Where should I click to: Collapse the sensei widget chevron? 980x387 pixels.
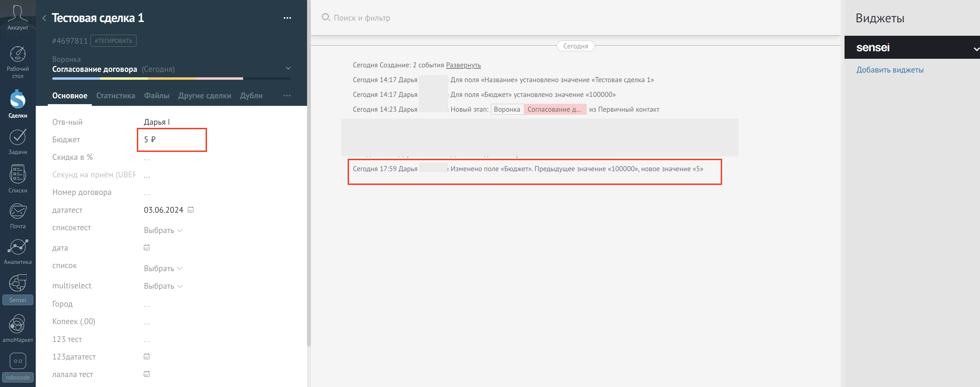coord(976,49)
